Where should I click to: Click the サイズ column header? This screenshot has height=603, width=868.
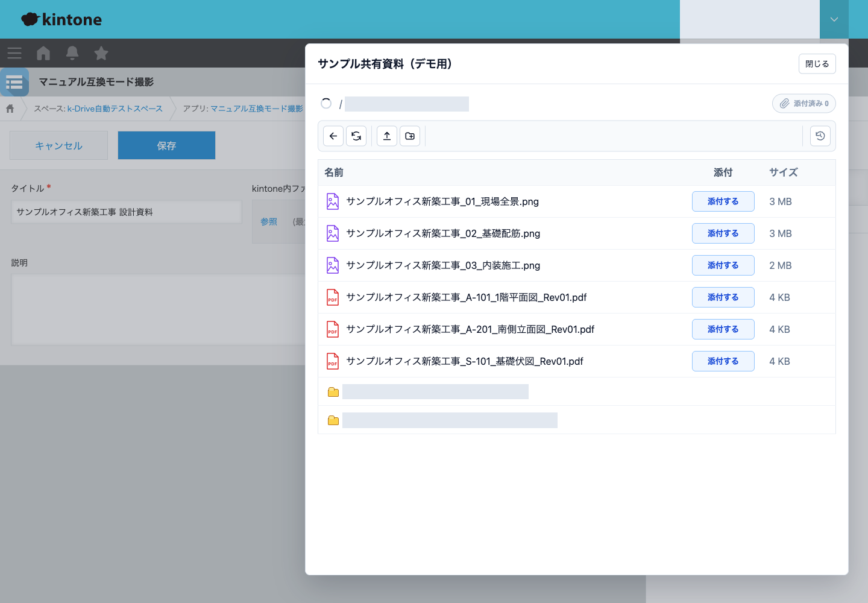tap(784, 172)
